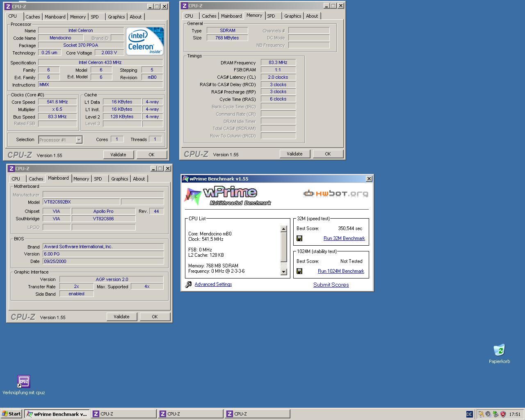Click the wPrime Benchmark title bar icon

coord(185,179)
